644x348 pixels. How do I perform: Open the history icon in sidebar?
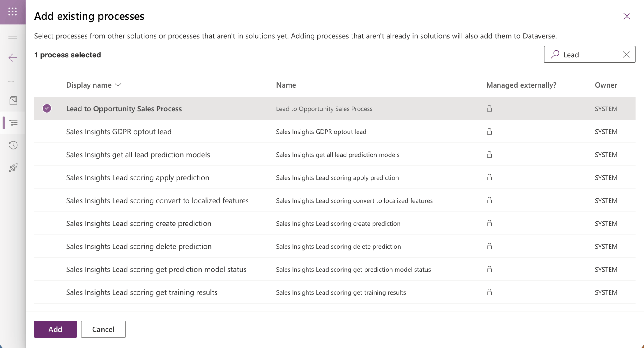point(13,145)
